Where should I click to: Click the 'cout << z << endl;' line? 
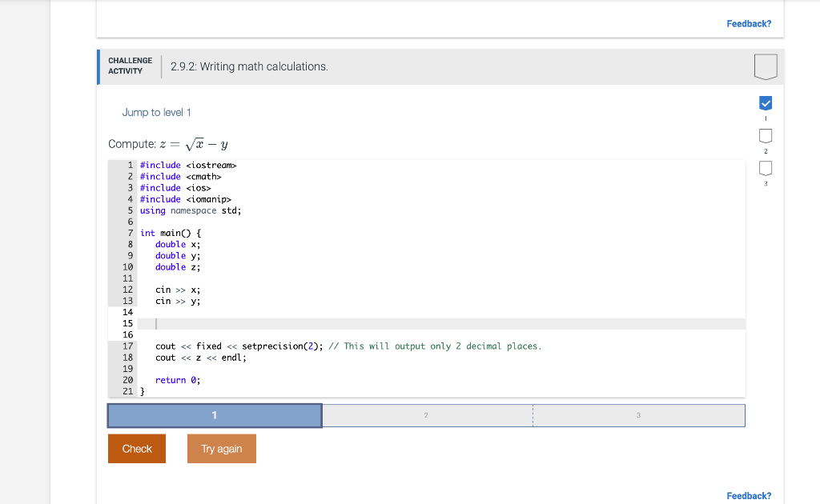(x=201, y=358)
